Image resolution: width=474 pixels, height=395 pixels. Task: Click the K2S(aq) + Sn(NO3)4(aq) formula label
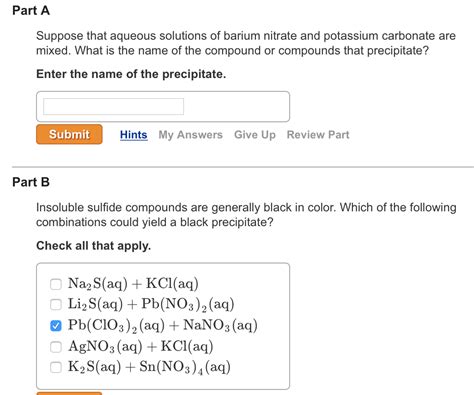click(x=149, y=367)
